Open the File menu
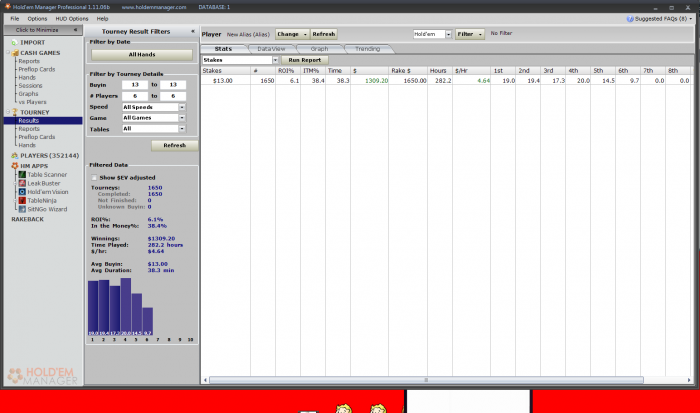The image size is (700, 413). (x=15, y=19)
